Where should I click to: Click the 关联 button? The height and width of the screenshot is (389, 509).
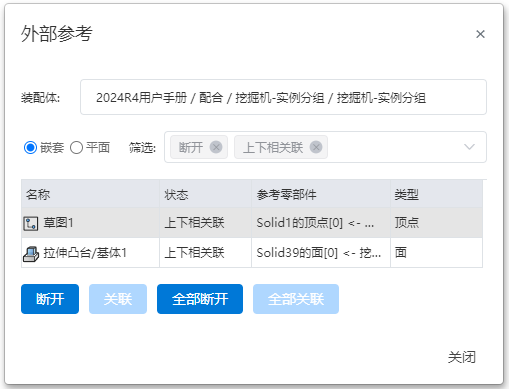click(118, 299)
